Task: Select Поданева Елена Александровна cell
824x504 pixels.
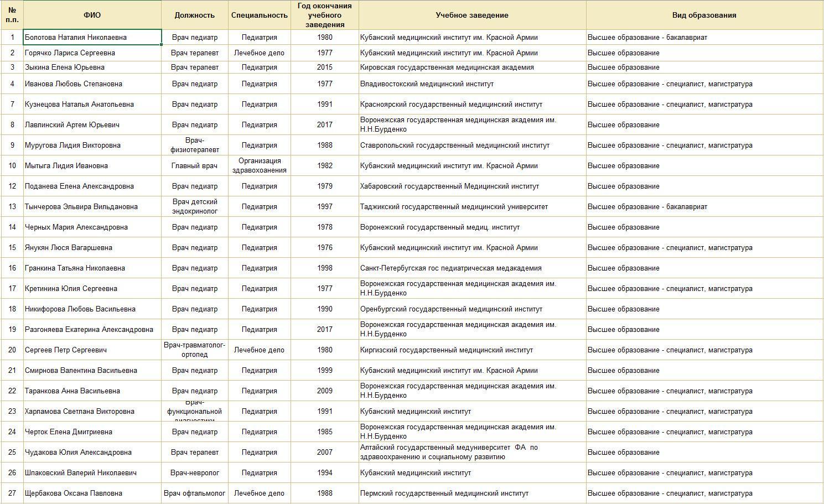Action: [x=92, y=186]
